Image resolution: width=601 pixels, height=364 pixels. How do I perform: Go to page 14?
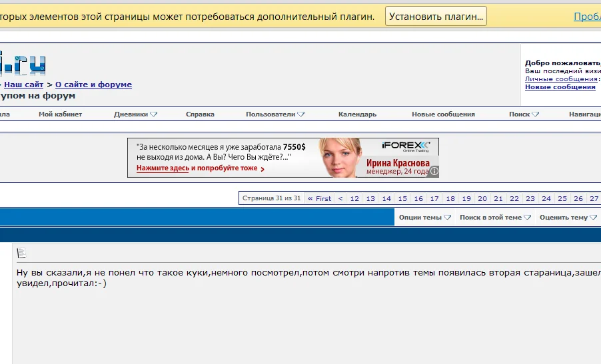[x=386, y=198]
